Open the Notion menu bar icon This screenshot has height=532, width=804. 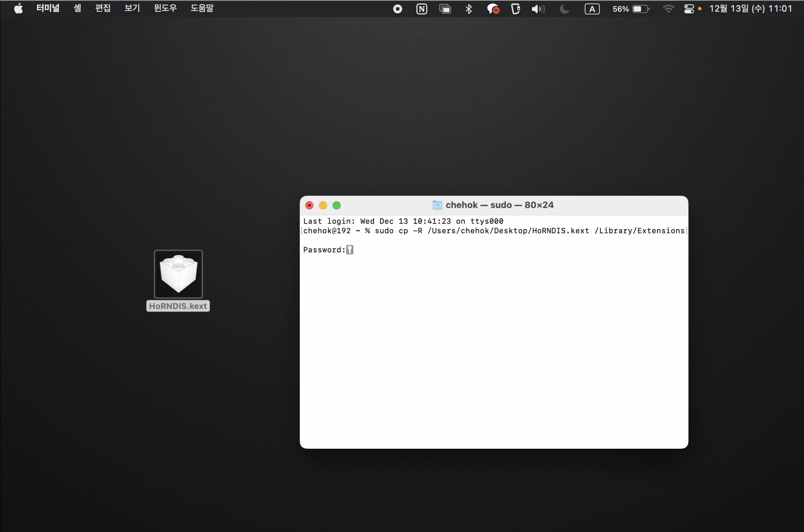(x=422, y=9)
